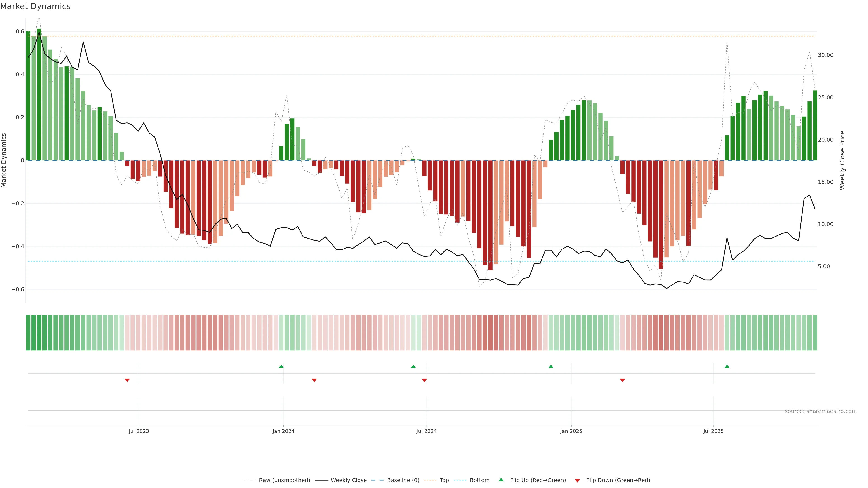Click the Jan 2025 x-axis label
This screenshot has height=488, width=868.
(x=571, y=431)
